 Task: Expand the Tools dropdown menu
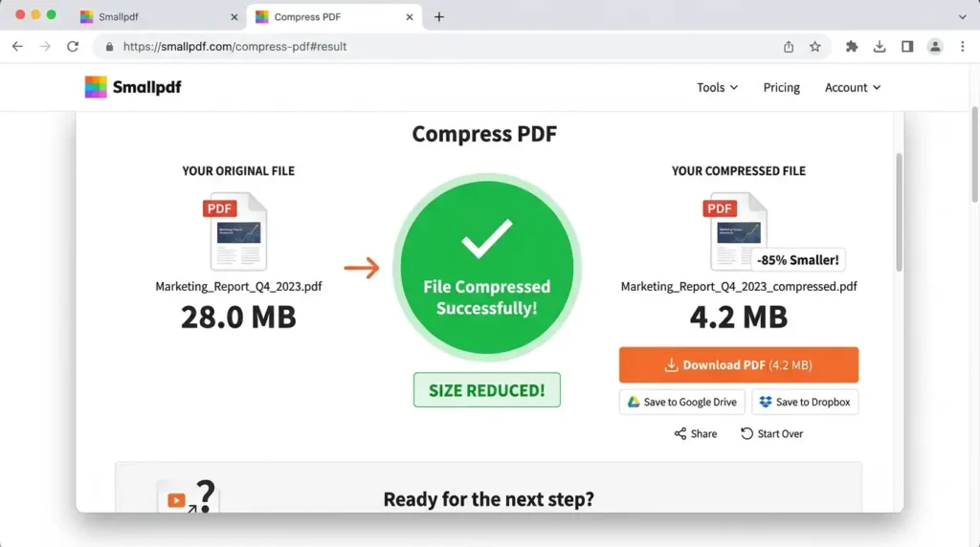click(x=717, y=87)
